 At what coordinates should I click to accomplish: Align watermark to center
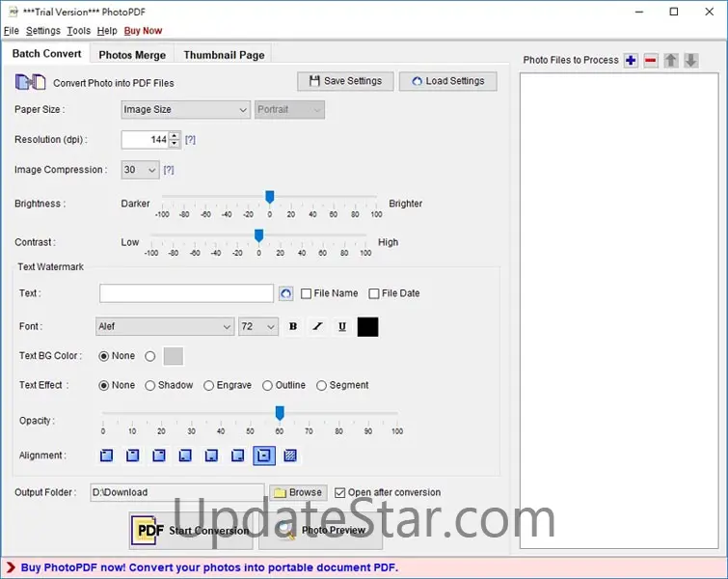point(263,455)
